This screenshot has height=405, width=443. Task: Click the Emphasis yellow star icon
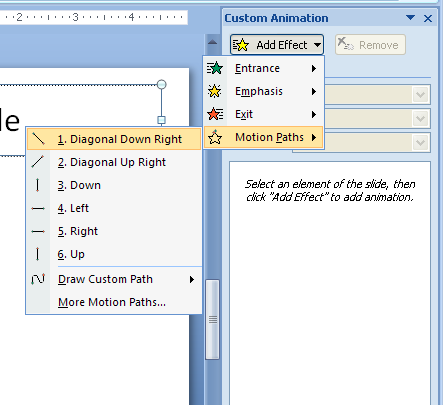coord(215,91)
